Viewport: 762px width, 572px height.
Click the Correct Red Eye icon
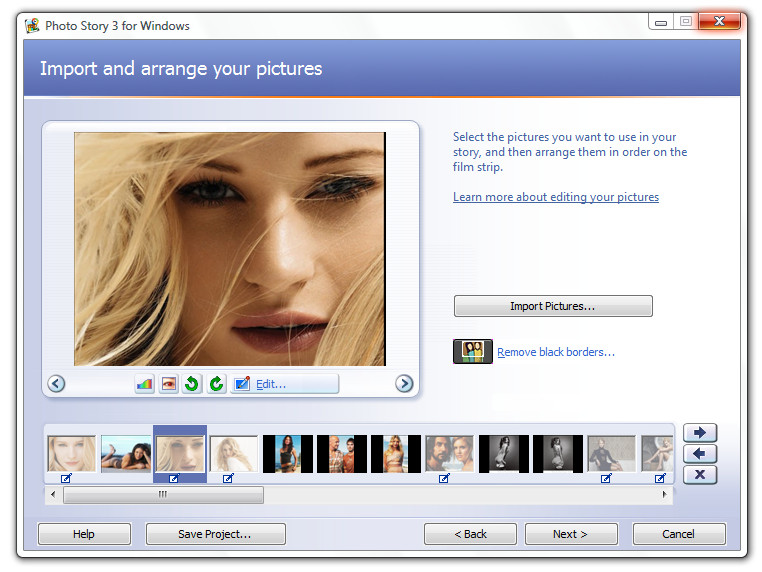169,384
